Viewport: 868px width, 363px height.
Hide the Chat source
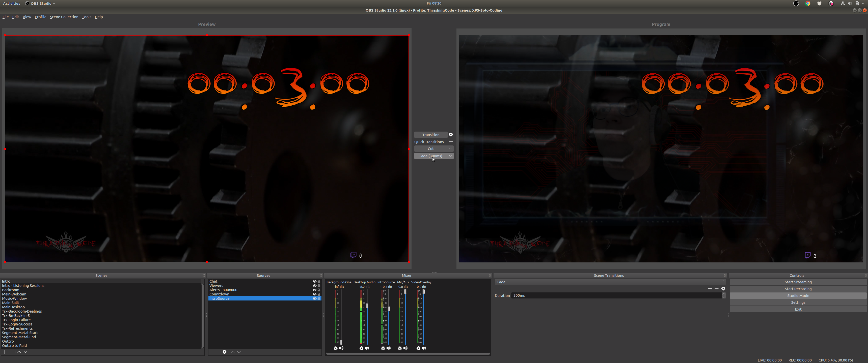click(x=314, y=281)
